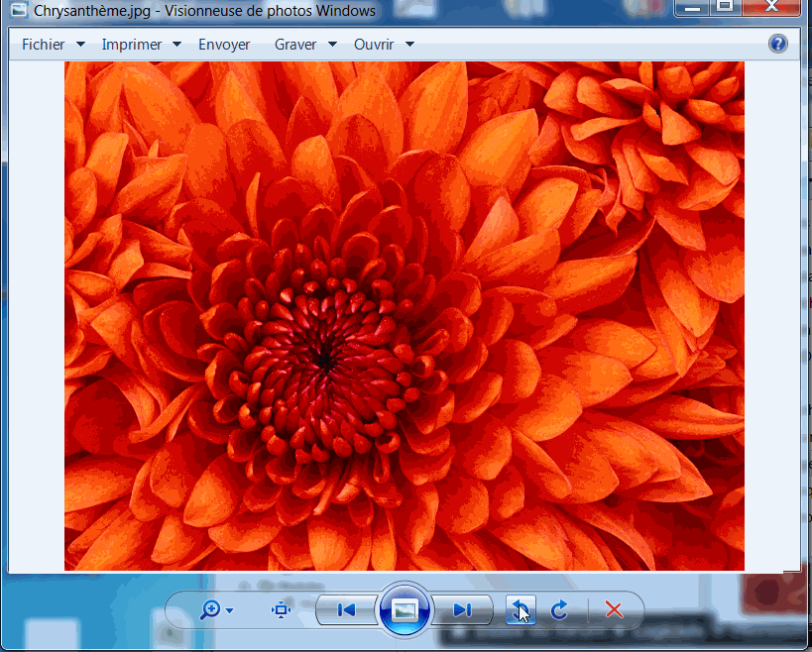812x652 pixels.
Task: Start the slideshow with the center button
Action: tap(404, 610)
